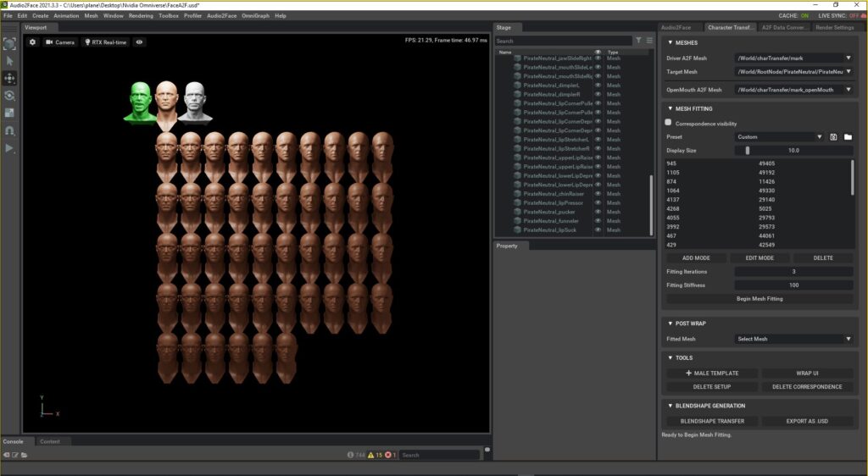The width and height of the screenshot is (868, 476).
Task: Click the Stage filter funnel icon
Action: [638, 41]
